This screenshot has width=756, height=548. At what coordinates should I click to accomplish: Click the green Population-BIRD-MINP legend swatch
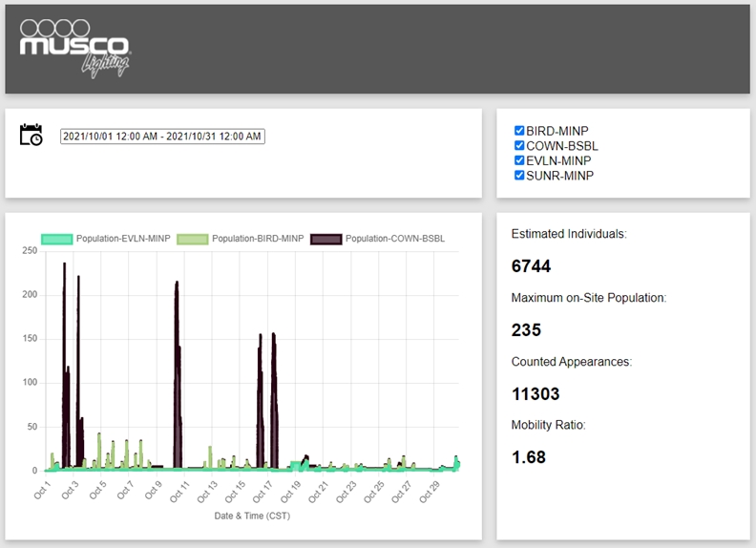point(191,239)
